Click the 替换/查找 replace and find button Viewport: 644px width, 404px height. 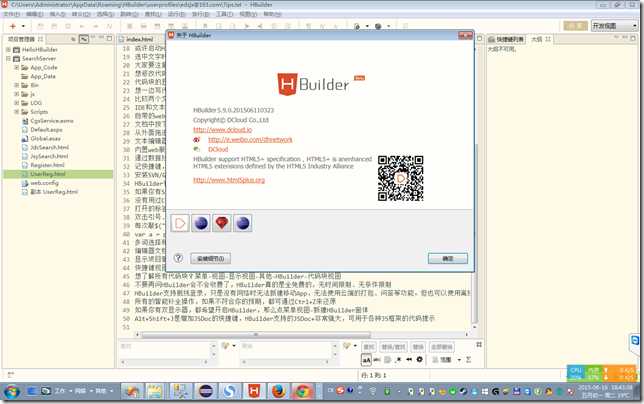(x=393, y=347)
